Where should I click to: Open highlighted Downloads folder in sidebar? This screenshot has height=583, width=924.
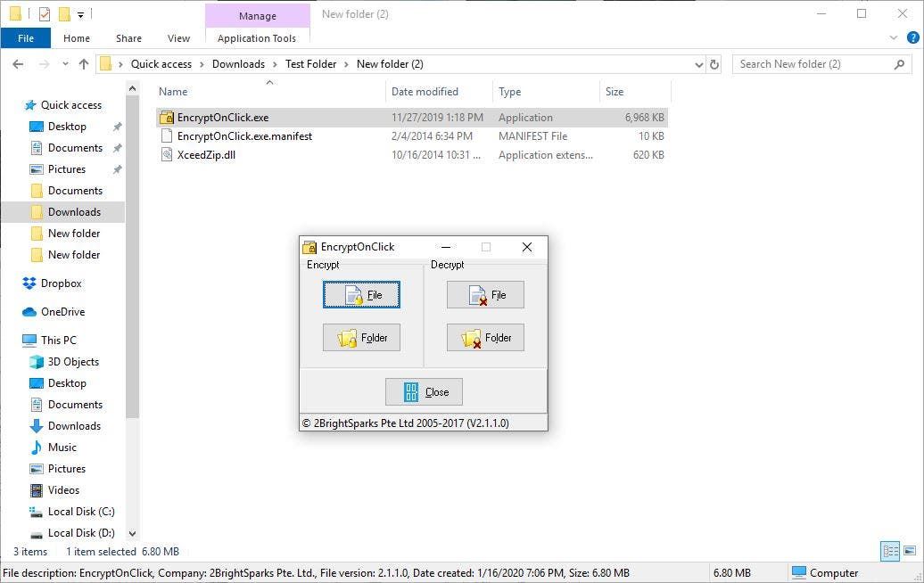tap(74, 212)
